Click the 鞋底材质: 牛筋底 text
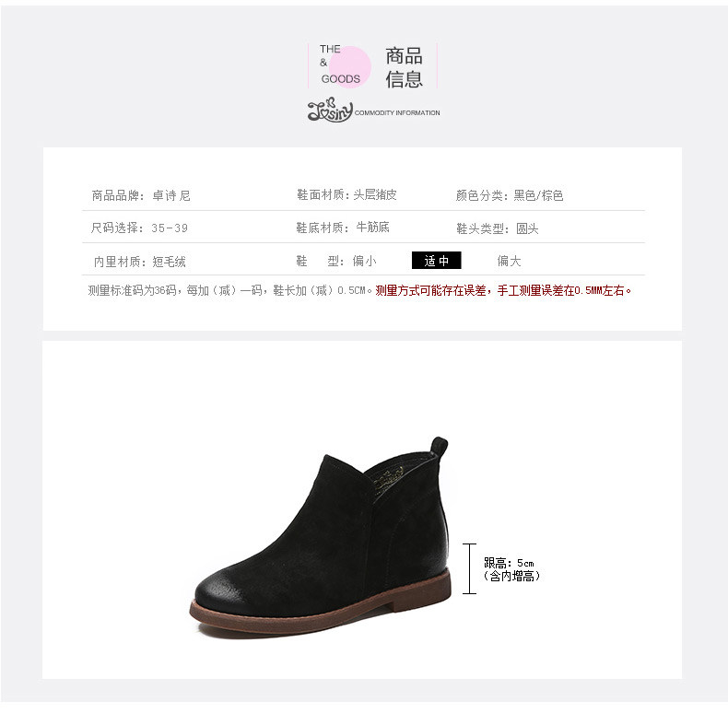728x713 pixels. (343, 228)
